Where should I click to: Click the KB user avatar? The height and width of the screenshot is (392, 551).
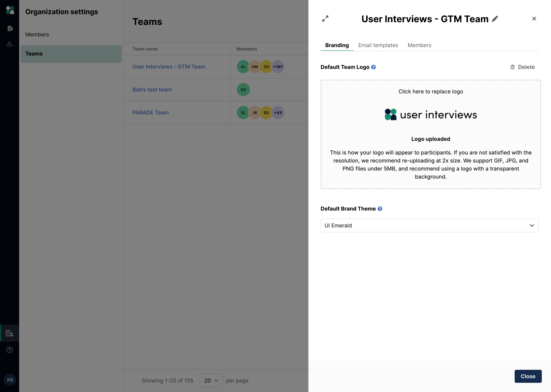click(10, 380)
